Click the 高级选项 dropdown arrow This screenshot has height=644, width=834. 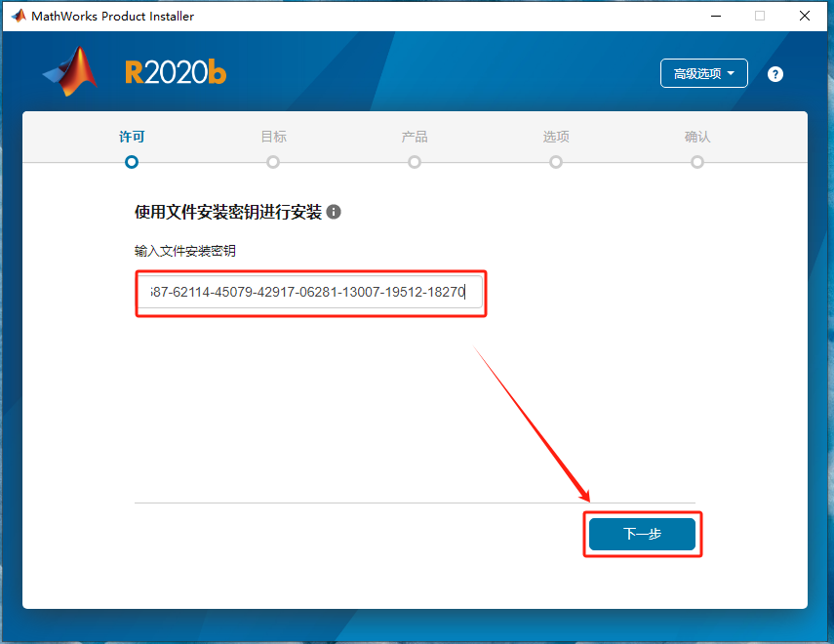coord(731,73)
